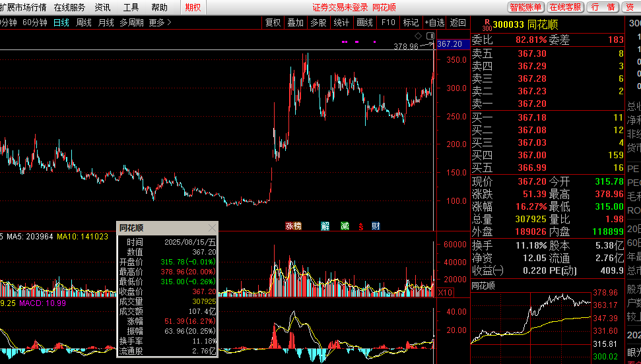Click the 时间 2025/08/15/五 row in tooltip
641x364 pixels.
[x=167, y=242]
